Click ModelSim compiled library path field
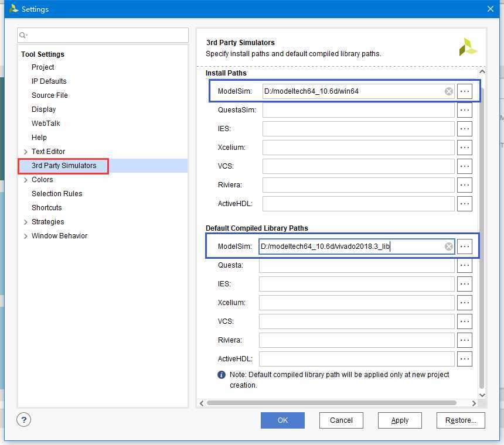The image size is (504, 445). 357,247
